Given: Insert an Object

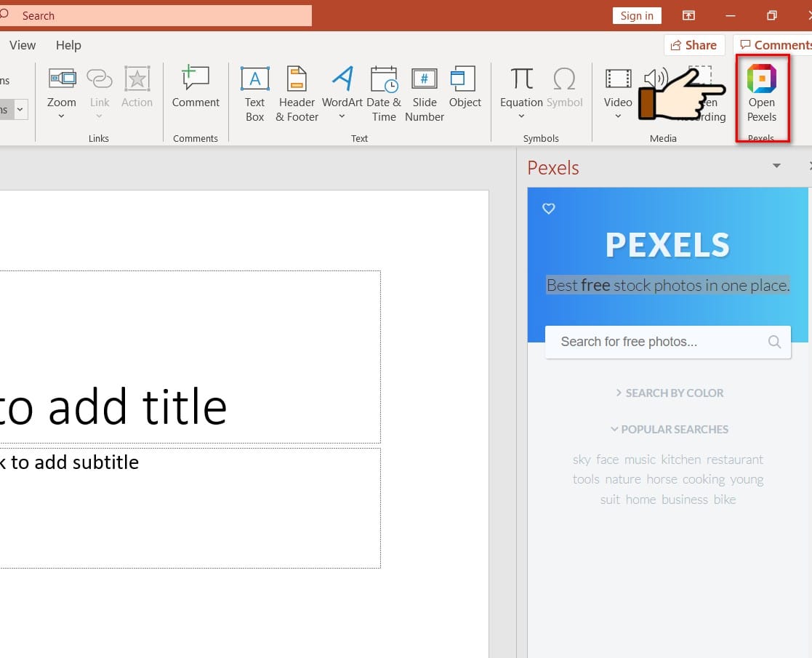Looking at the screenshot, I should pyautogui.click(x=465, y=87).
